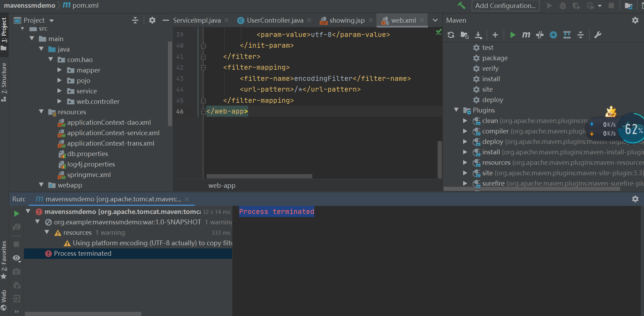The height and width of the screenshot is (316, 644).
Task: Select the Maven package lifecycle goal
Action: click(x=495, y=58)
